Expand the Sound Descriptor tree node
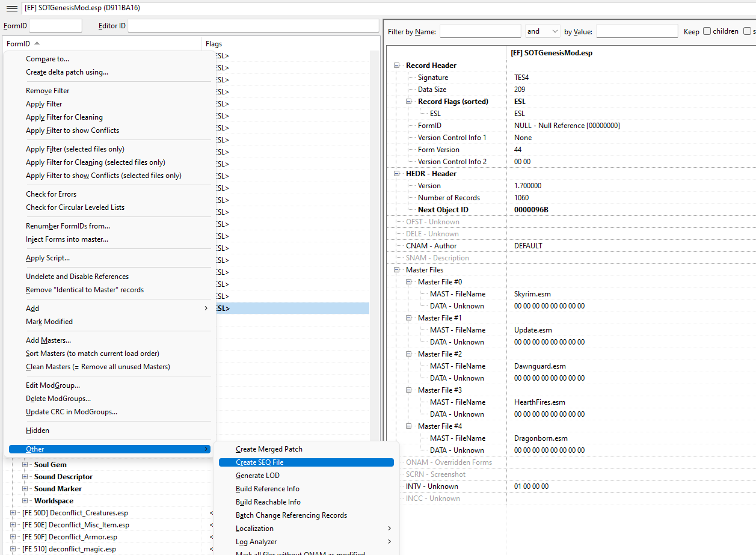Image resolution: width=756 pixels, height=555 pixels. [x=25, y=477]
